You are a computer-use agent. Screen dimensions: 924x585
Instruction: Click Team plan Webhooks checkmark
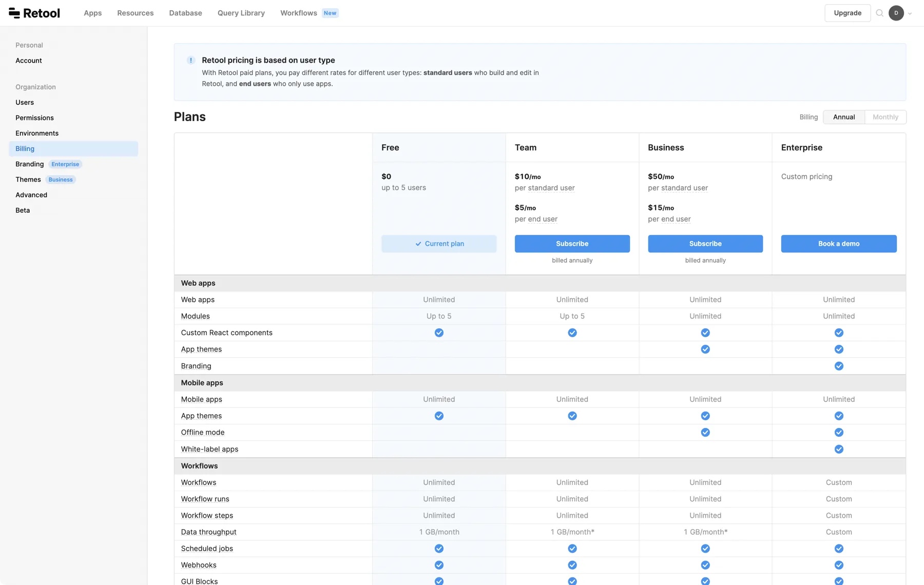tap(572, 565)
